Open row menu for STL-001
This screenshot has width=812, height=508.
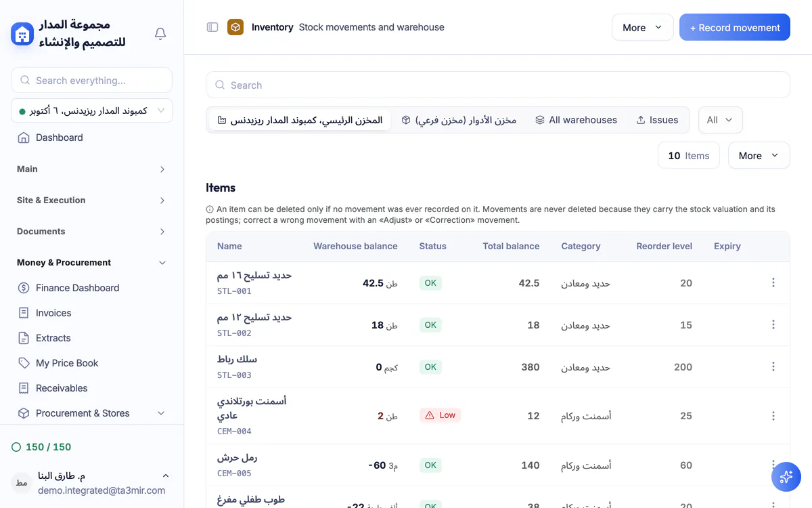pyautogui.click(x=773, y=282)
